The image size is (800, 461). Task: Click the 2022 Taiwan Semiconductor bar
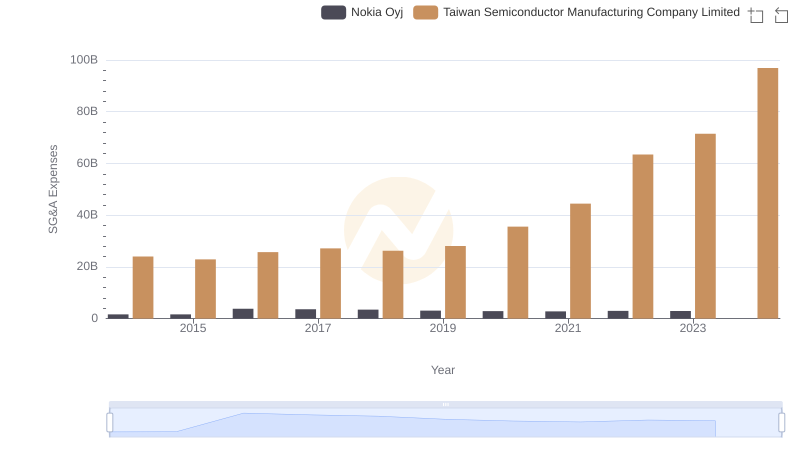(643, 237)
